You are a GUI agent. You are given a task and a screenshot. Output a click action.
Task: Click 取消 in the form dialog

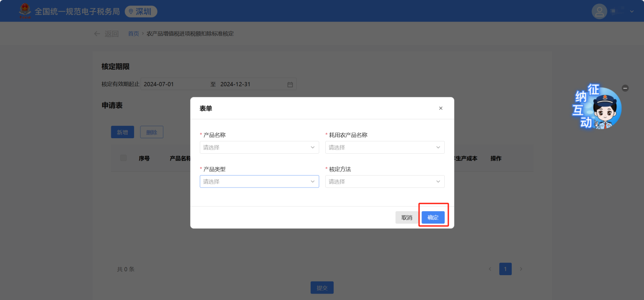pyautogui.click(x=407, y=218)
